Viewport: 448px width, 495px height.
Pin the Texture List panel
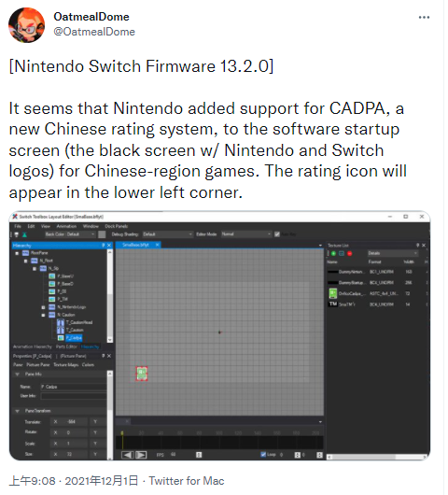point(417,246)
